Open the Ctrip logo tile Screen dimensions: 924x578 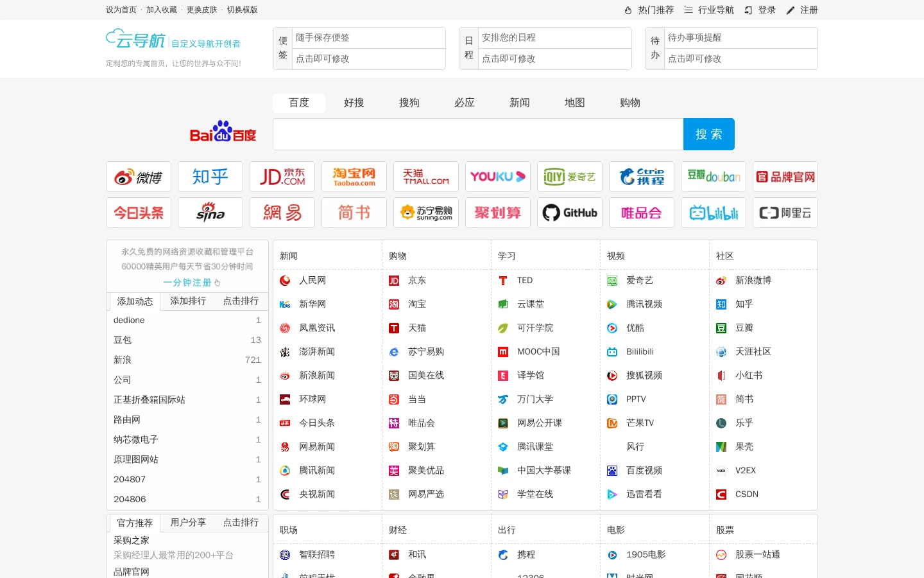pos(642,177)
